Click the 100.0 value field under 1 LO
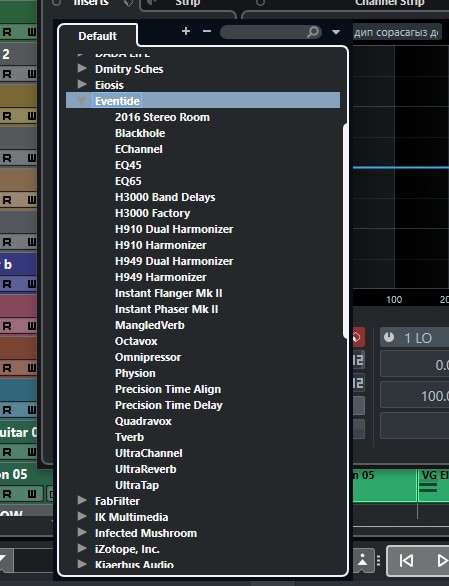This screenshot has height=586, width=449. [x=415, y=395]
